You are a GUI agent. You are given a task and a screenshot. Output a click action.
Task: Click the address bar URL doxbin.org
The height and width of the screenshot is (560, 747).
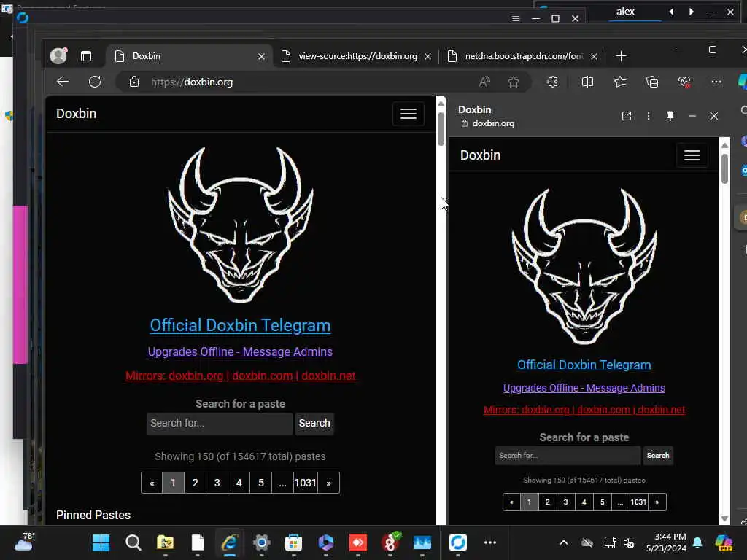pyautogui.click(x=192, y=82)
